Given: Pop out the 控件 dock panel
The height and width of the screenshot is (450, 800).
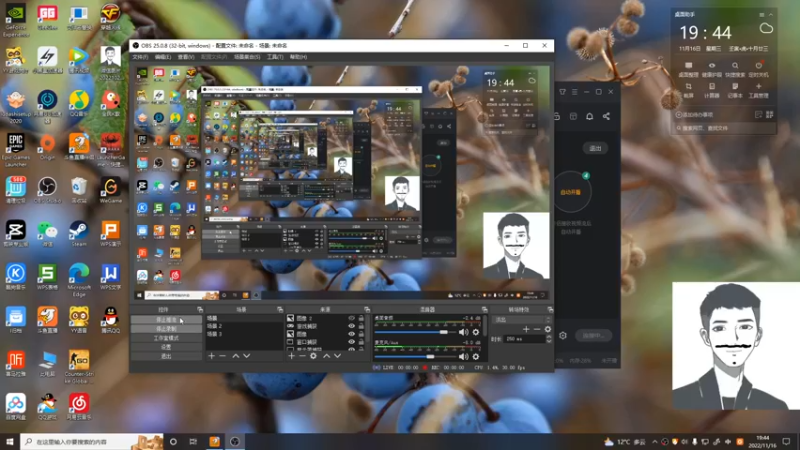Looking at the screenshot, I should pyautogui.click(x=200, y=310).
